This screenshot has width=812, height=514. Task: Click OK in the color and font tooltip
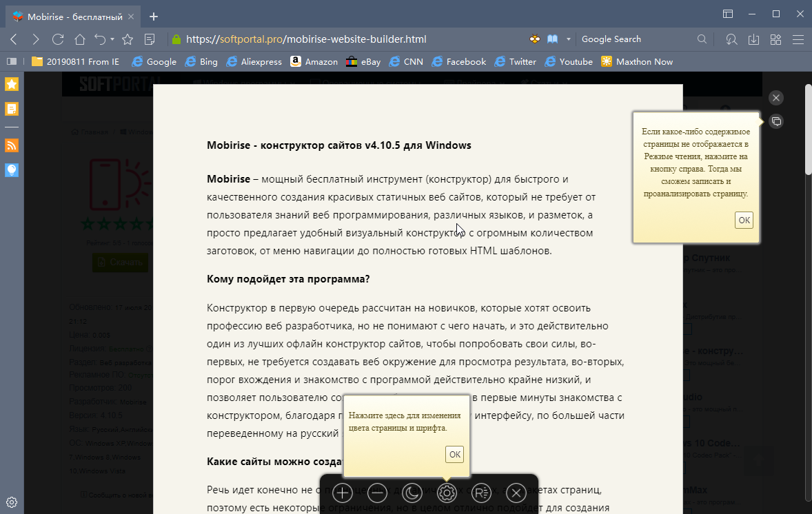point(455,455)
